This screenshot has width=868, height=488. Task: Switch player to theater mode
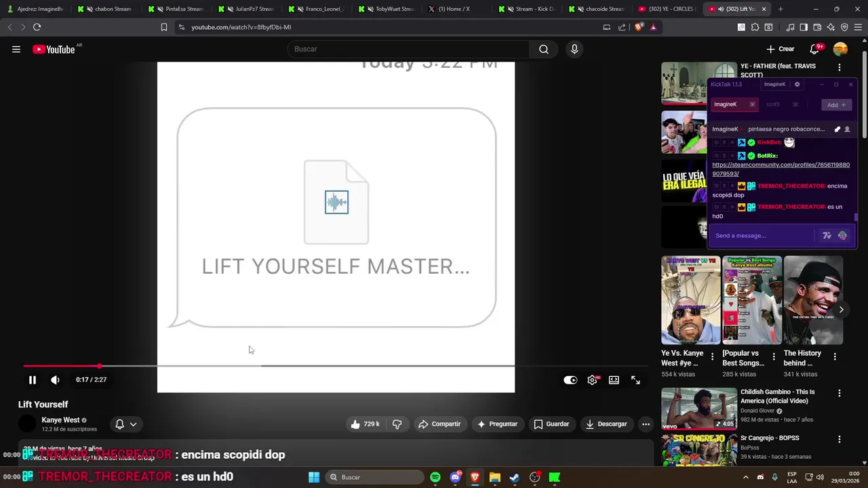tap(614, 380)
